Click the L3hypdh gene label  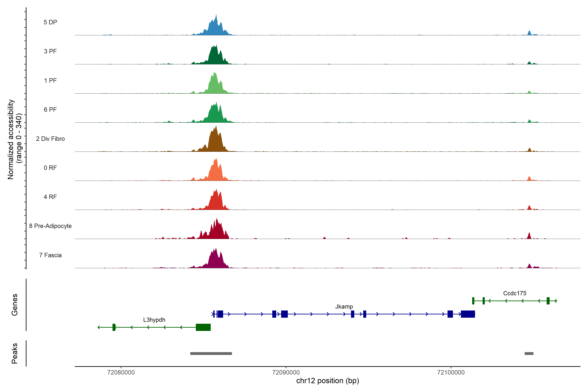(x=154, y=320)
